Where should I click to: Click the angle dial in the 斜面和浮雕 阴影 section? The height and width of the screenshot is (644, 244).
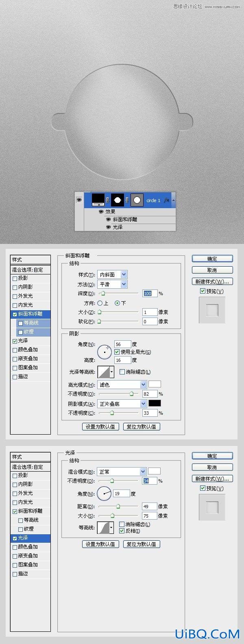pos(105,352)
